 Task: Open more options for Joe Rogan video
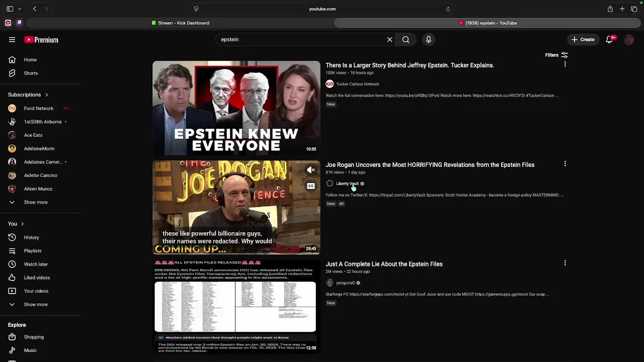click(565, 164)
